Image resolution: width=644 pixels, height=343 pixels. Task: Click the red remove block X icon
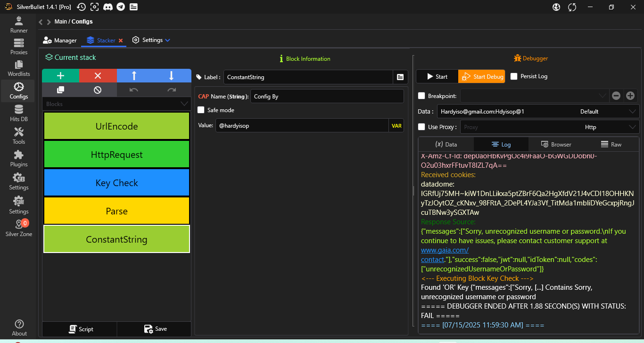click(x=98, y=76)
